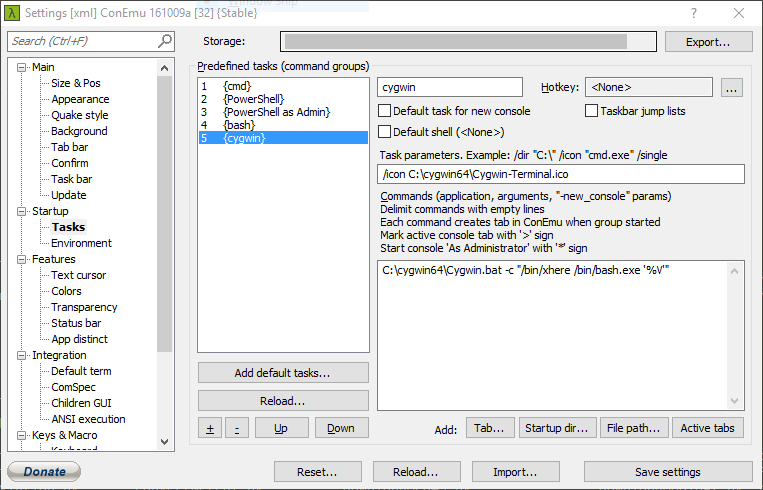The image size is (763, 490).
Task: Click the Export... button
Action: coord(708,42)
